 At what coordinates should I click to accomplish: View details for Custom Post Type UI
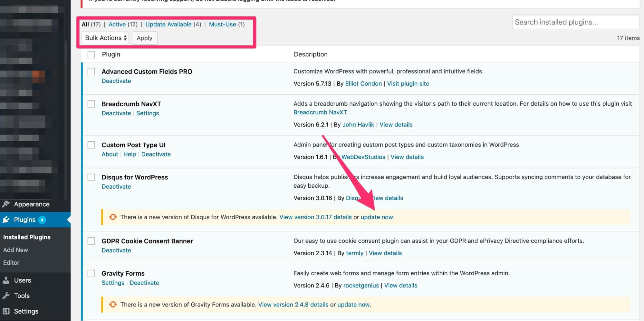(407, 157)
